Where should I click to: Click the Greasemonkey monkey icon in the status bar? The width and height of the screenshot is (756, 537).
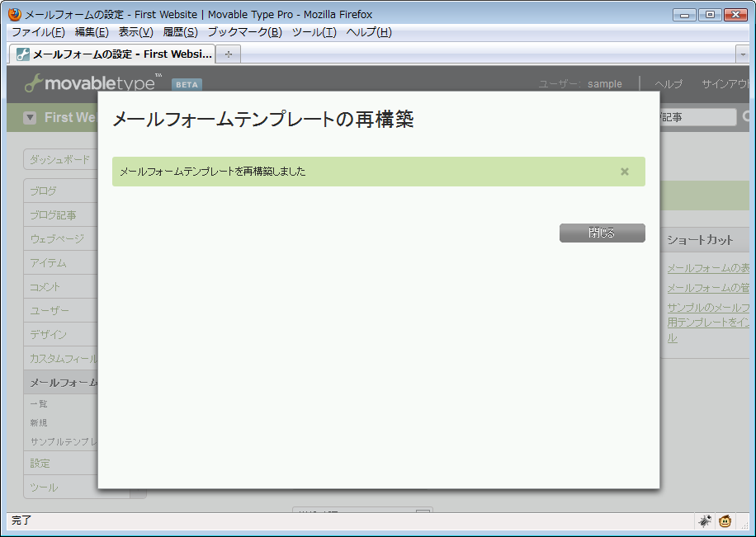tap(725, 521)
